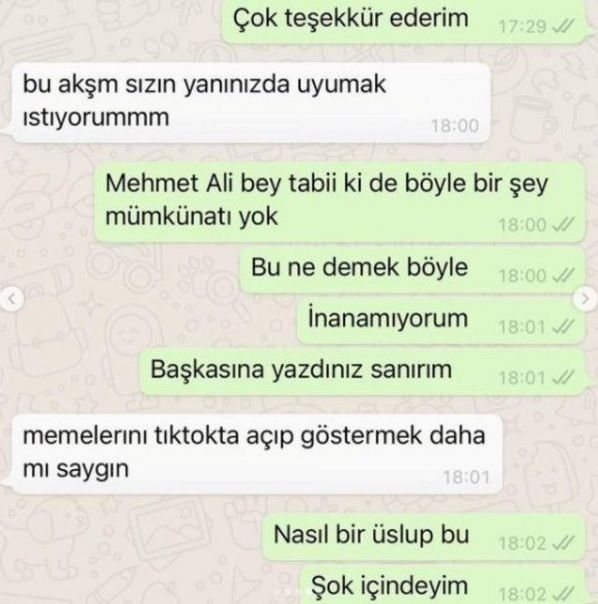Tap read ticks on 'Nasıl bir üslup bu'
The height and width of the screenshot is (604, 598).
(563, 544)
